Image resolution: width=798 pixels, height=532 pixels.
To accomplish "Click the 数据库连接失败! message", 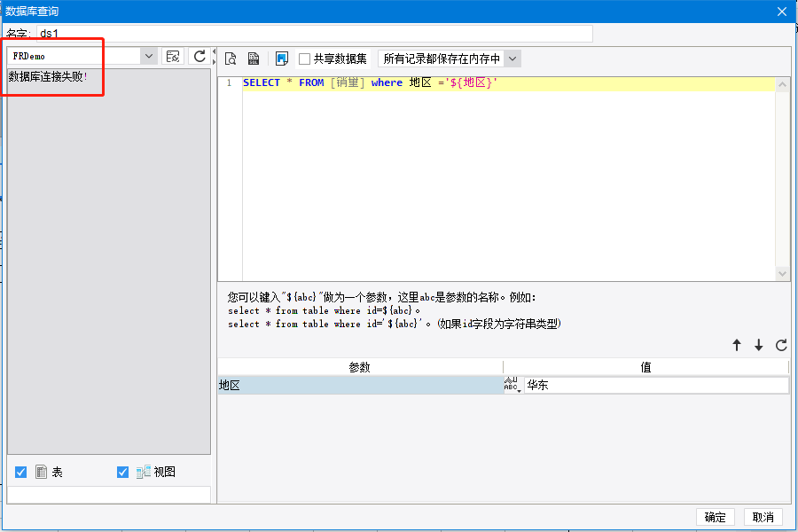I will pos(48,76).
